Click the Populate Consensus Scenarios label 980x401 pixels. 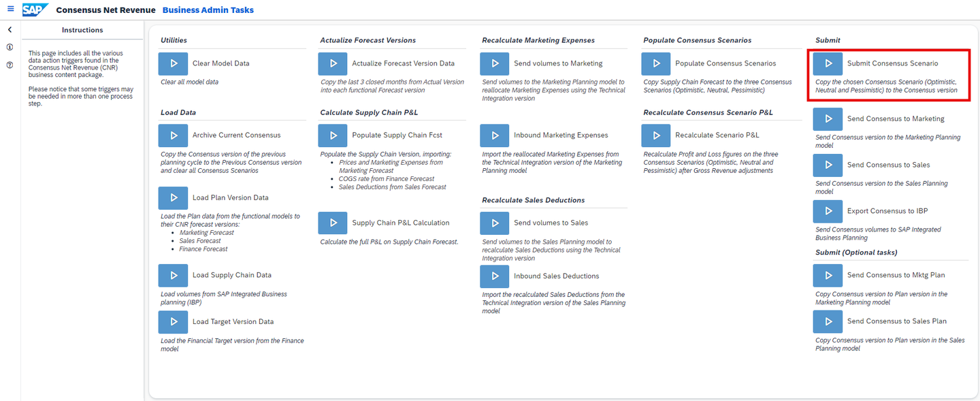725,63
